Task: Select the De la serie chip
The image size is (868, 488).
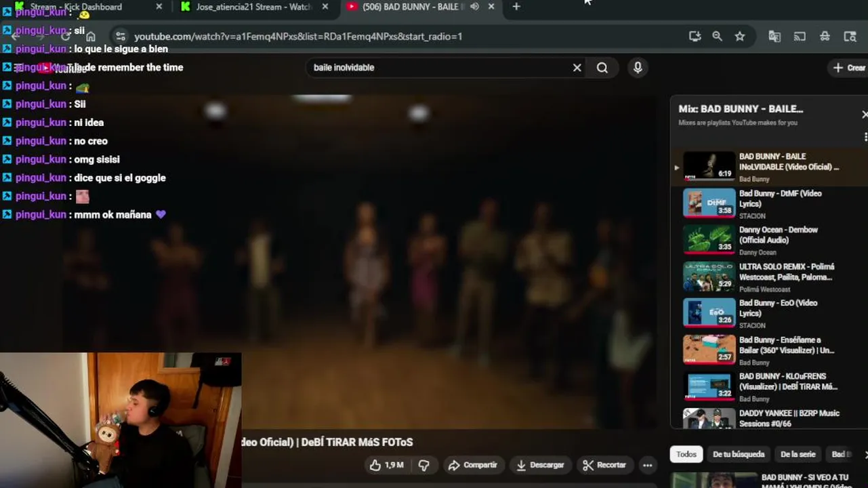Action: [x=798, y=455]
